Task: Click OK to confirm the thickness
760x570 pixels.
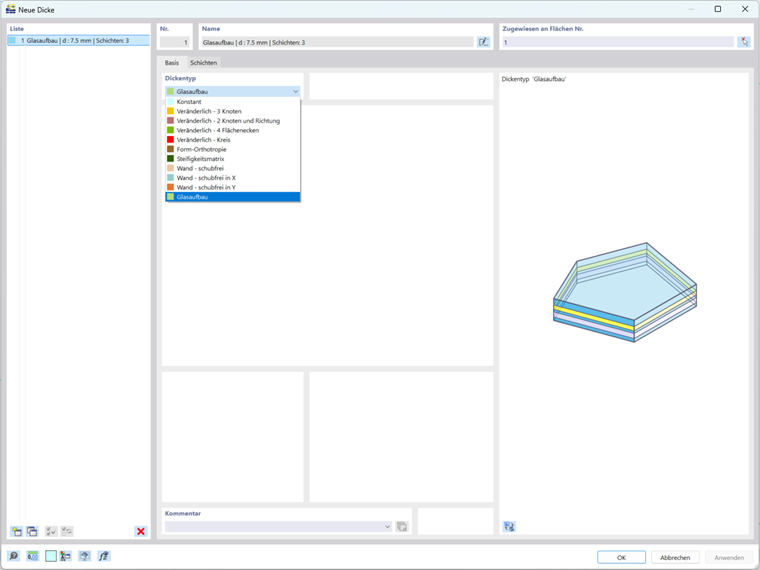Action: tap(621, 557)
